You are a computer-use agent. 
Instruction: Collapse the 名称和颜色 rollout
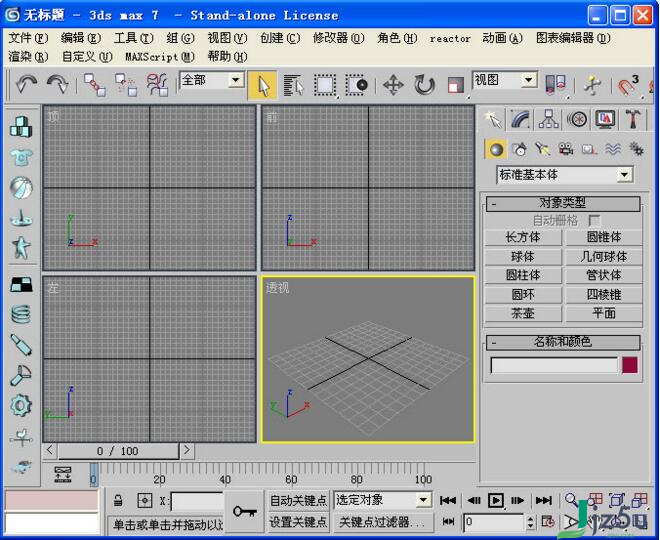click(x=563, y=342)
